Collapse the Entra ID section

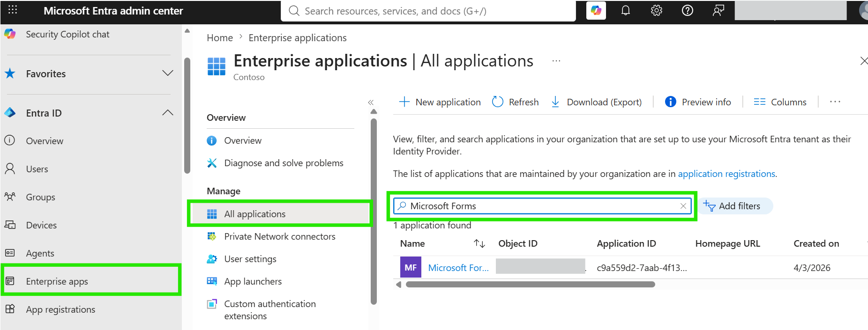[168, 113]
